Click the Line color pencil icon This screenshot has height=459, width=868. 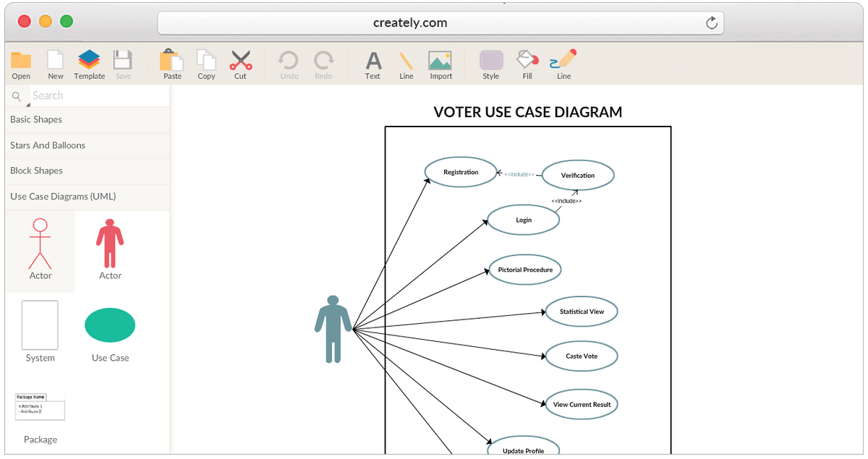click(x=563, y=59)
